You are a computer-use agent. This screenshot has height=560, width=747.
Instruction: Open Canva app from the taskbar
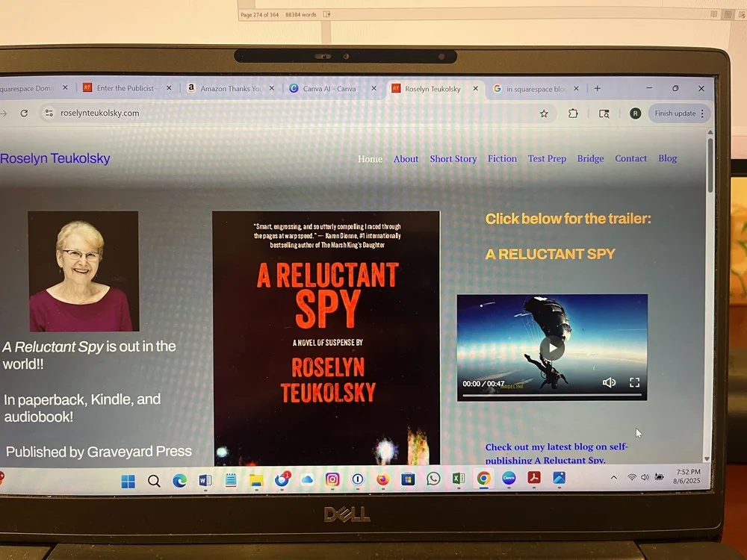(x=509, y=478)
